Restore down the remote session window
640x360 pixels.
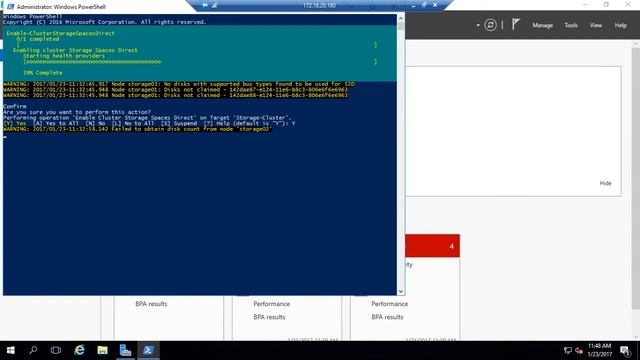coord(424,5)
